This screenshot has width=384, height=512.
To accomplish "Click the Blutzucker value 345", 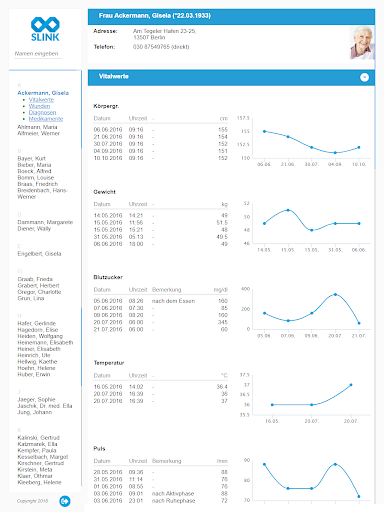I will pos(223,322).
